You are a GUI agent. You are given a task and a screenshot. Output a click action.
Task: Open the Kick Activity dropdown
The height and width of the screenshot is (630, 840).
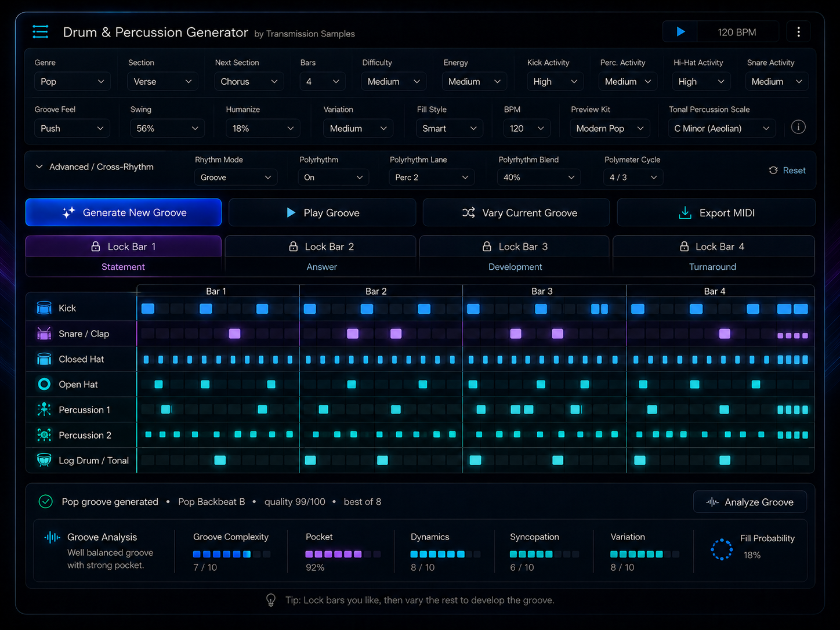(x=555, y=81)
